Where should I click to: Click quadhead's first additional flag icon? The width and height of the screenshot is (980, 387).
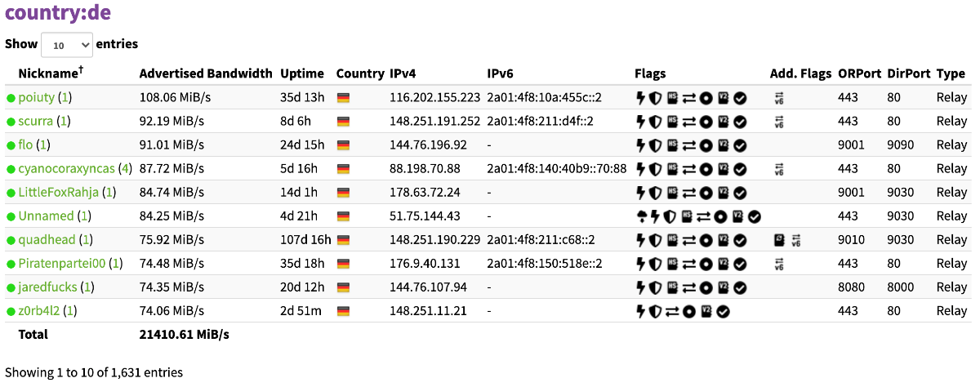point(779,240)
